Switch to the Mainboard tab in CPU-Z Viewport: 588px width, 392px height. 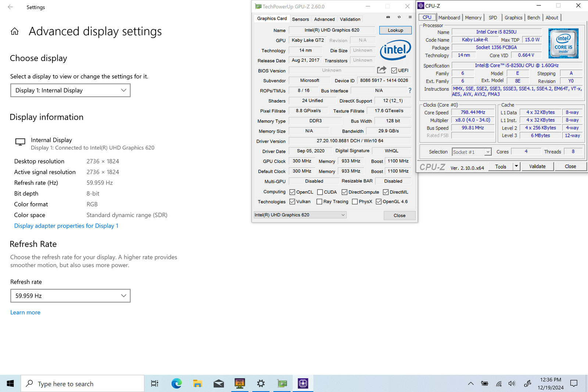tap(449, 18)
